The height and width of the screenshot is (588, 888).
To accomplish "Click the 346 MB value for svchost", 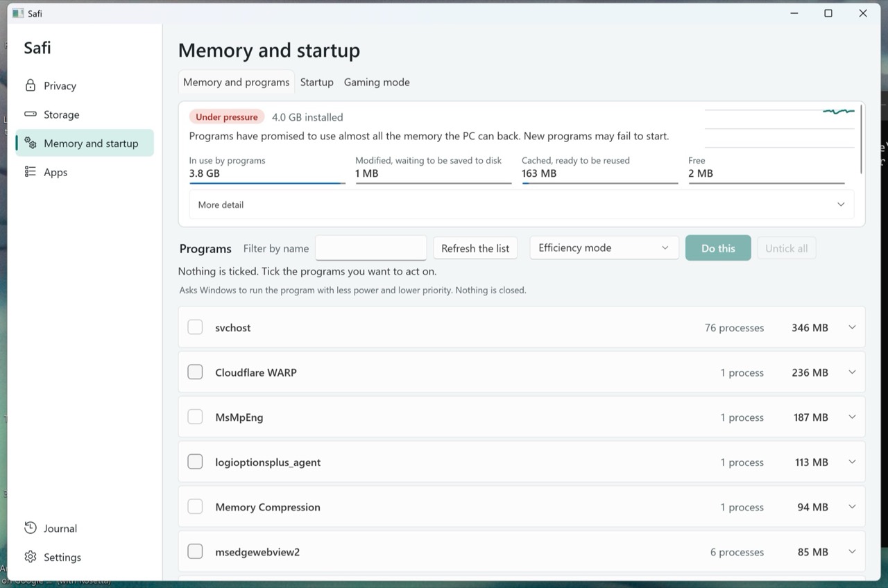I will [x=810, y=327].
